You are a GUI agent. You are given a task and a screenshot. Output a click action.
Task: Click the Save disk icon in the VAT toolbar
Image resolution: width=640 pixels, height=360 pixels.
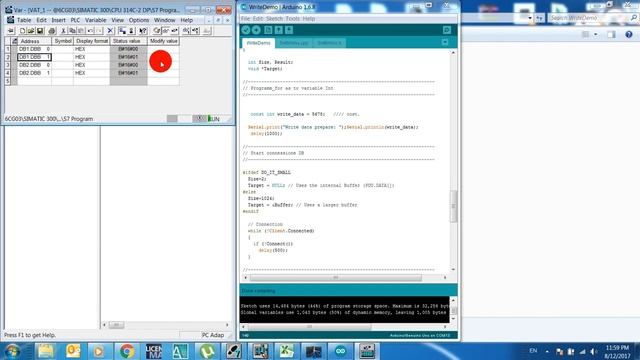point(40,31)
